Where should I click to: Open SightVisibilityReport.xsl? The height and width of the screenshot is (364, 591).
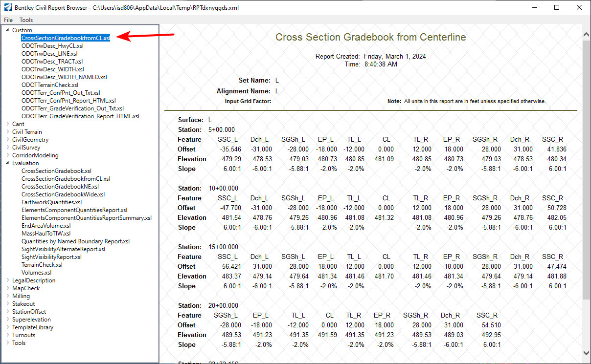(x=51, y=257)
